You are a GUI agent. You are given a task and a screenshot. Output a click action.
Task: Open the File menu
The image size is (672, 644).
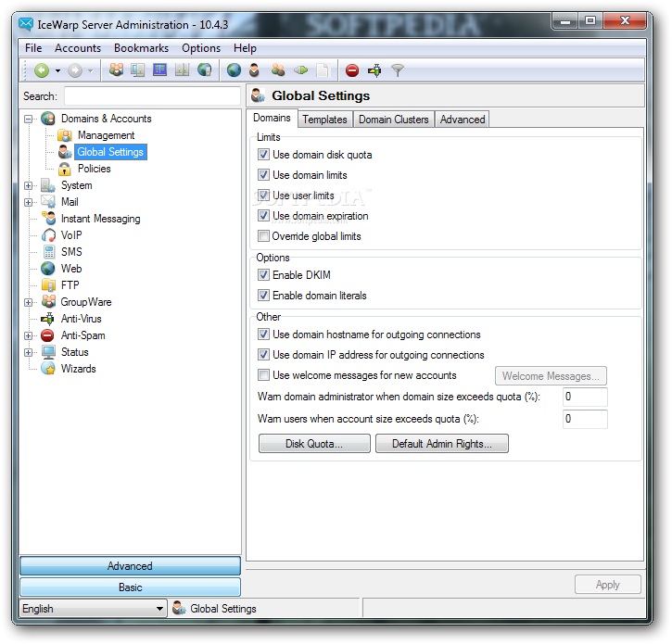pos(33,48)
